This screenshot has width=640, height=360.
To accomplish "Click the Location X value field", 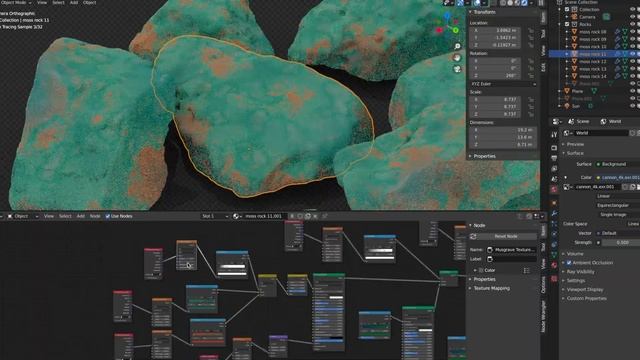I will [x=496, y=31].
